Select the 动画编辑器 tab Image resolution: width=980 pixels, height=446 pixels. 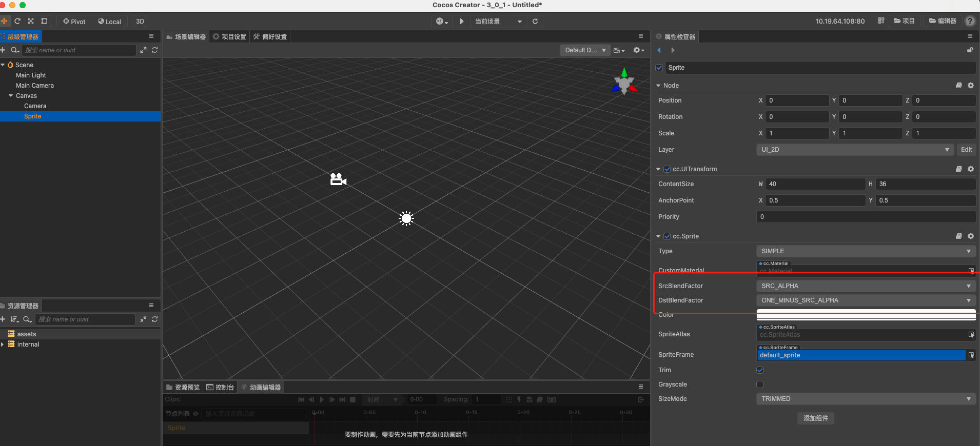click(261, 387)
